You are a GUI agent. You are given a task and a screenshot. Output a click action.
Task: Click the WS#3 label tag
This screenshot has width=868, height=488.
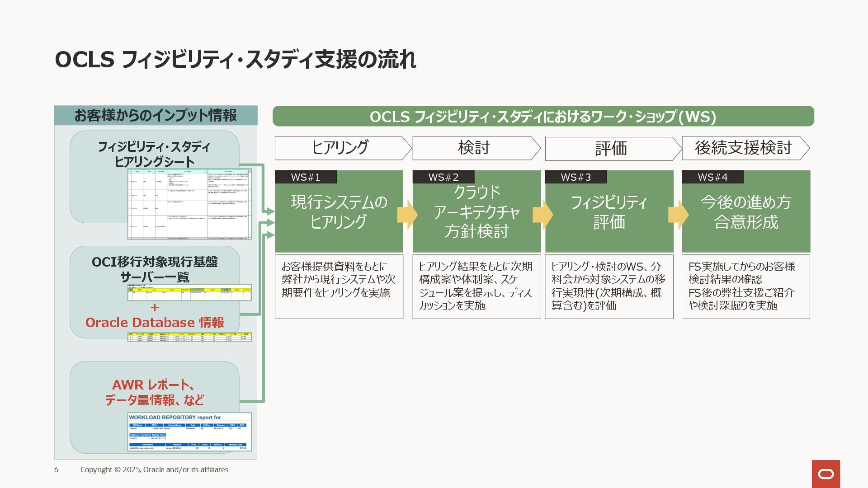point(576,177)
